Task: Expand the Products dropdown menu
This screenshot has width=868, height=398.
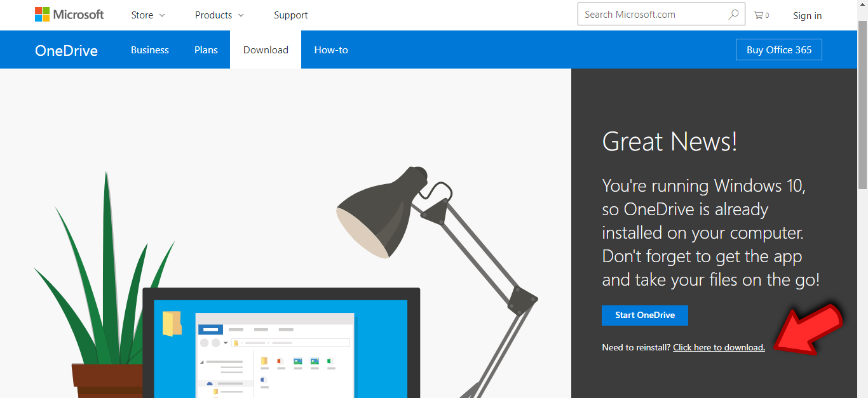Action: pos(219,15)
